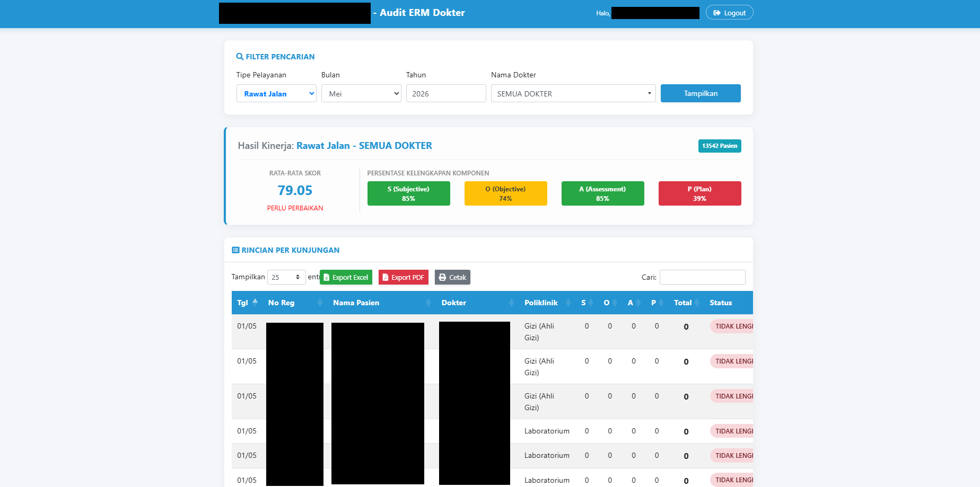Viewport: 980px width, 487px height.
Task: Click the Rawat Jalan - SEMUA DOKTER heading
Action: [364, 146]
